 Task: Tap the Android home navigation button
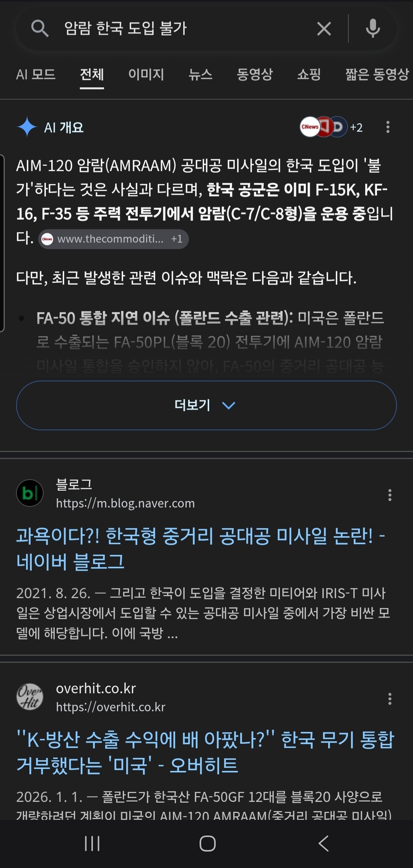click(x=207, y=843)
